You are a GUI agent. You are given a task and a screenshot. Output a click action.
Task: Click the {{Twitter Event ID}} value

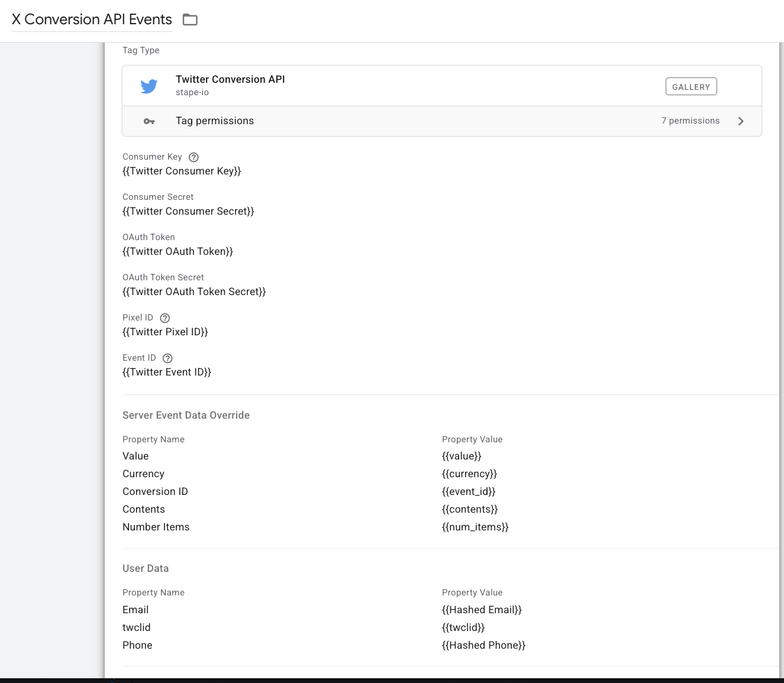click(x=167, y=373)
